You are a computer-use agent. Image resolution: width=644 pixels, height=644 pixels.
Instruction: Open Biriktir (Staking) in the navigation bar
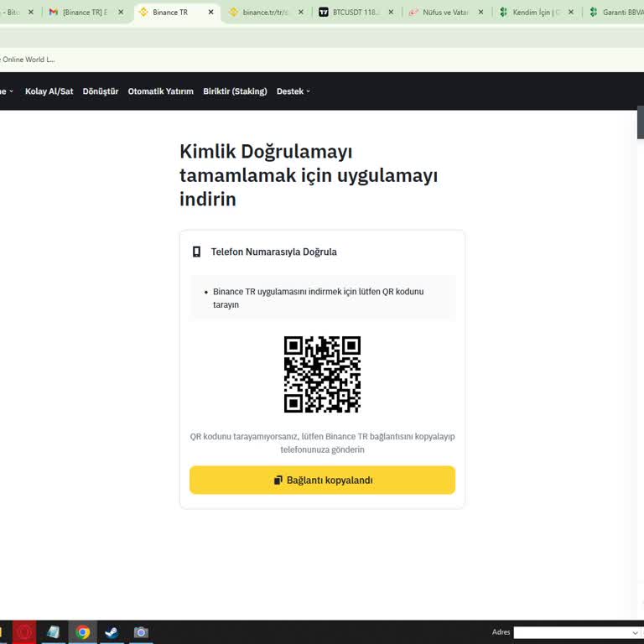(x=235, y=91)
